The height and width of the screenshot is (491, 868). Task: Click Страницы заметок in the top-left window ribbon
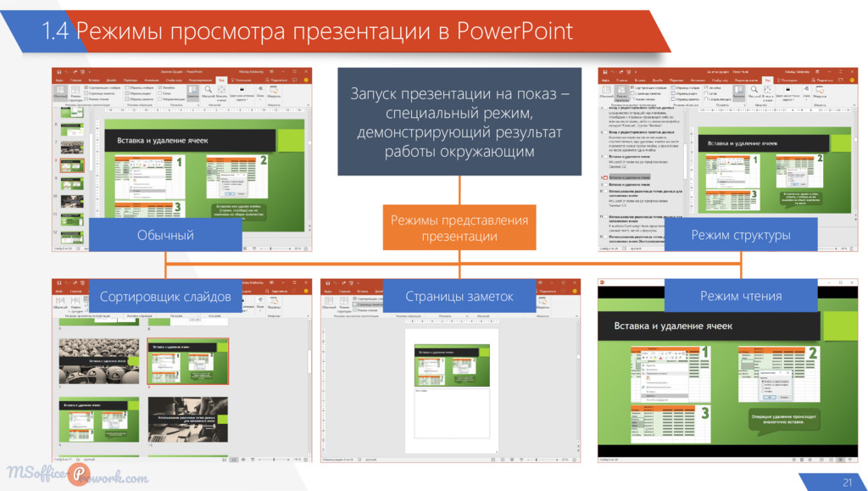point(100,93)
